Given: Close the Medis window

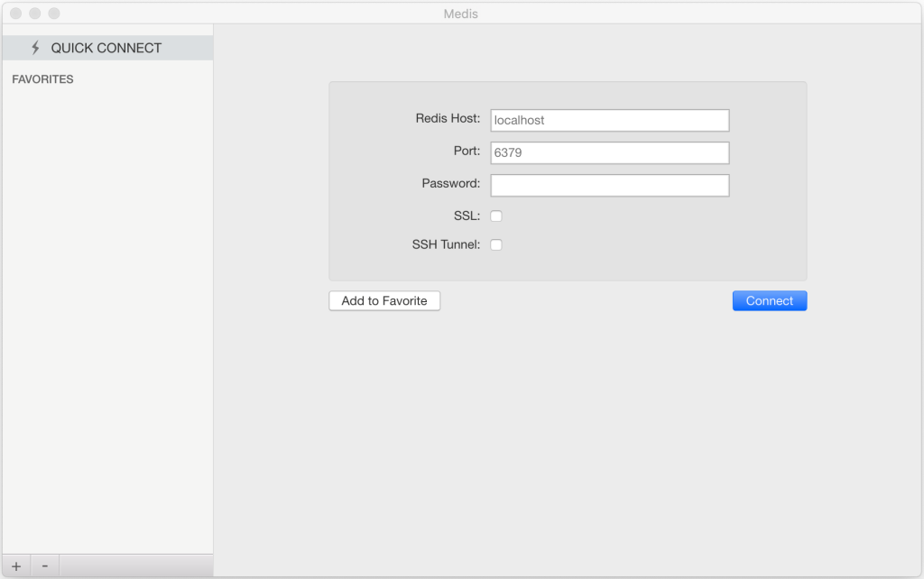Looking at the screenshot, I should [x=16, y=13].
